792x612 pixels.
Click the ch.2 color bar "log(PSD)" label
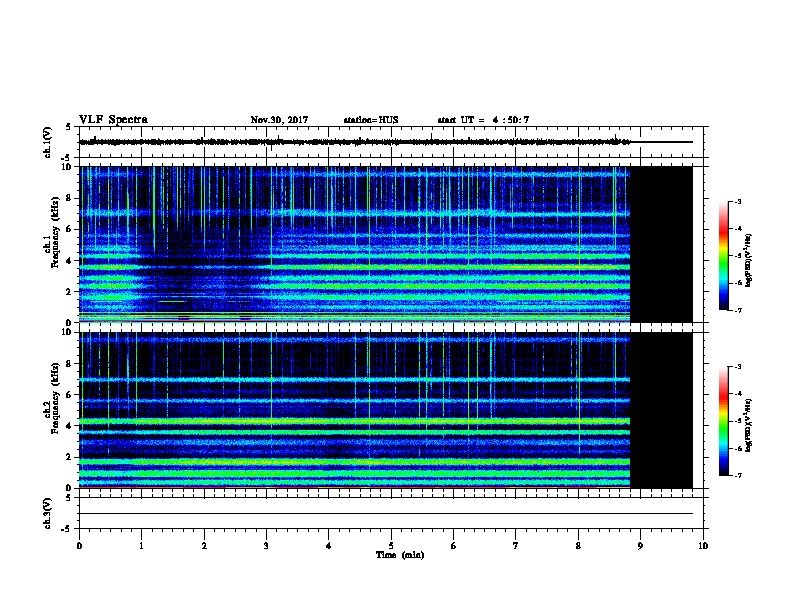click(748, 425)
